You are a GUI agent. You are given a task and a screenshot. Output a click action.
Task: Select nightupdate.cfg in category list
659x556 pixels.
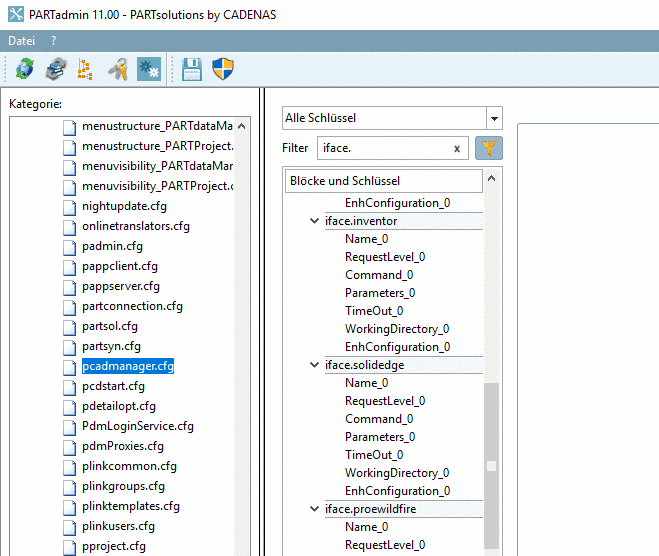click(124, 206)
